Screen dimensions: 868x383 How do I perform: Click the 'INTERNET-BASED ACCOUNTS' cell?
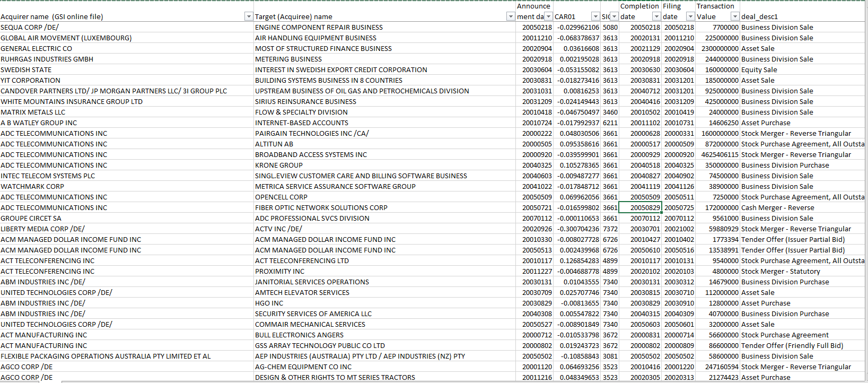[x=384, y=123]
